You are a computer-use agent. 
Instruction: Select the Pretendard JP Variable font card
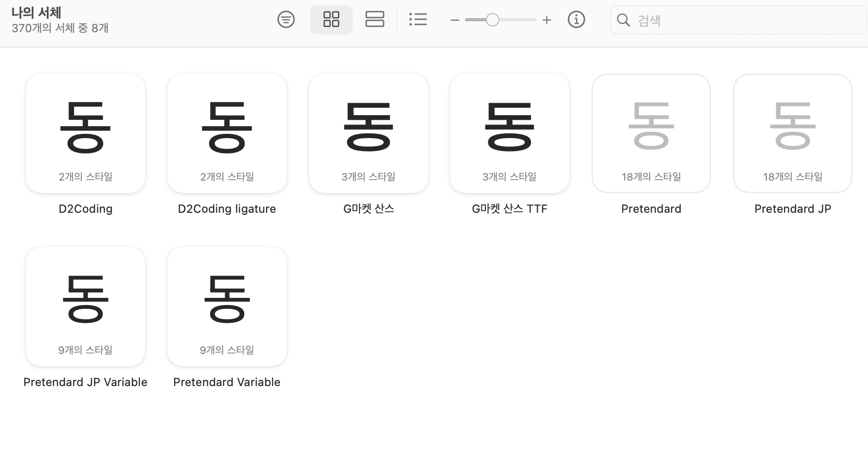tap(86, 307)
